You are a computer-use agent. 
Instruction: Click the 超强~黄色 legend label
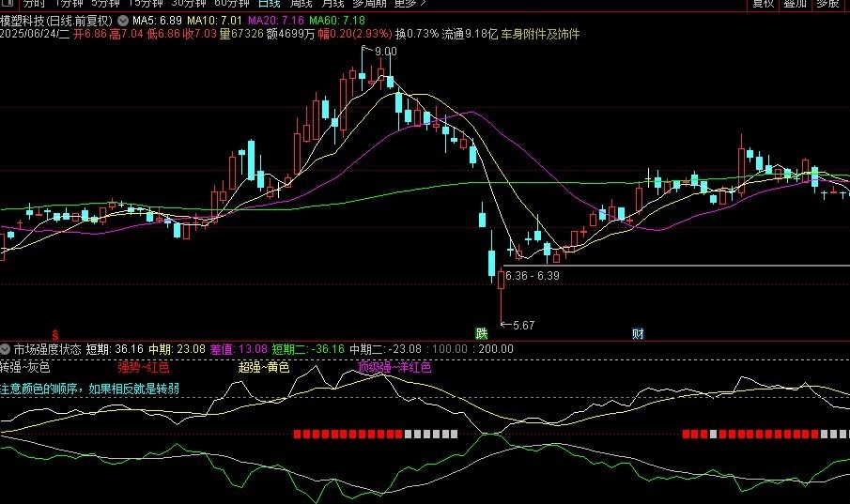pos(264,367)
